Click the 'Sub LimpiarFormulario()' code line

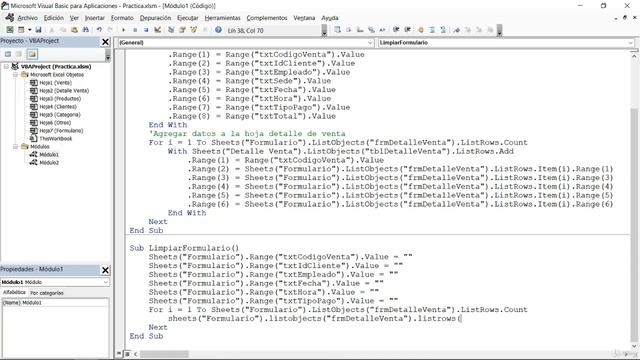pos(184,248)
